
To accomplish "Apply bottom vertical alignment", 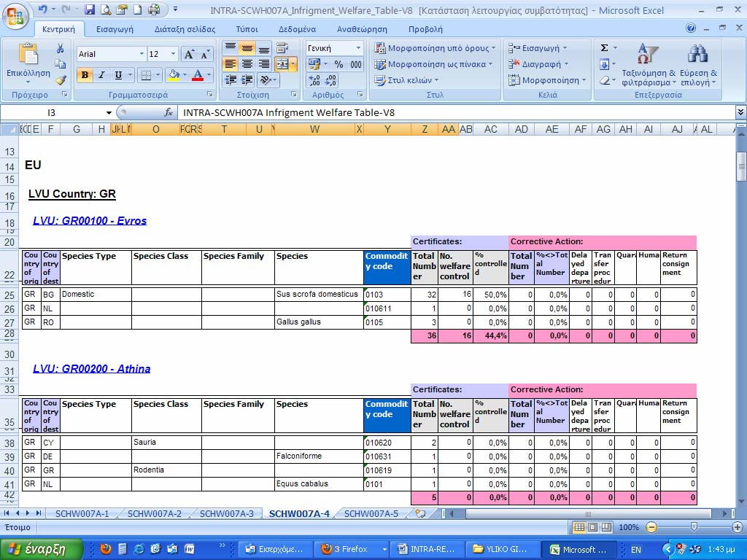I will (263, 47).
